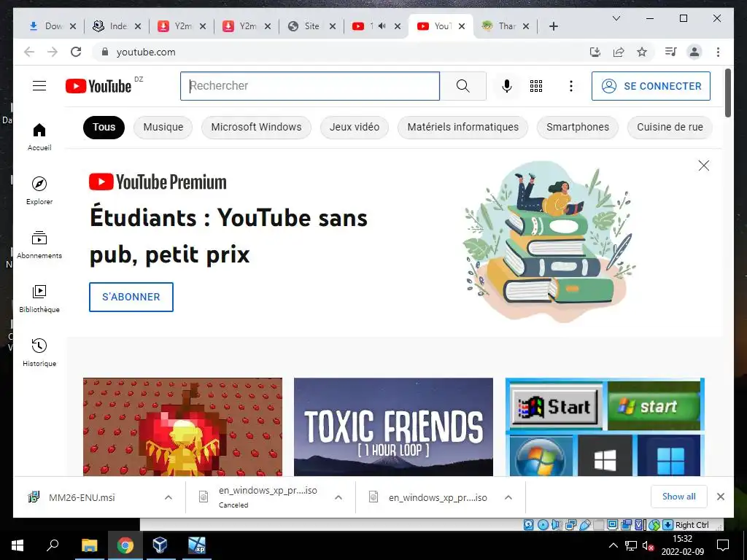Image resolution: width=747 pixels, height=560 pixels.
Task: Open Chrome's three-dot menu
Action: click(x=718, y=52)
